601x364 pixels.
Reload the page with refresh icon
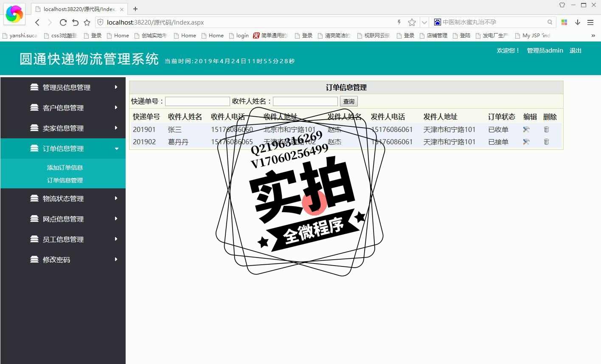click(63, 22)
